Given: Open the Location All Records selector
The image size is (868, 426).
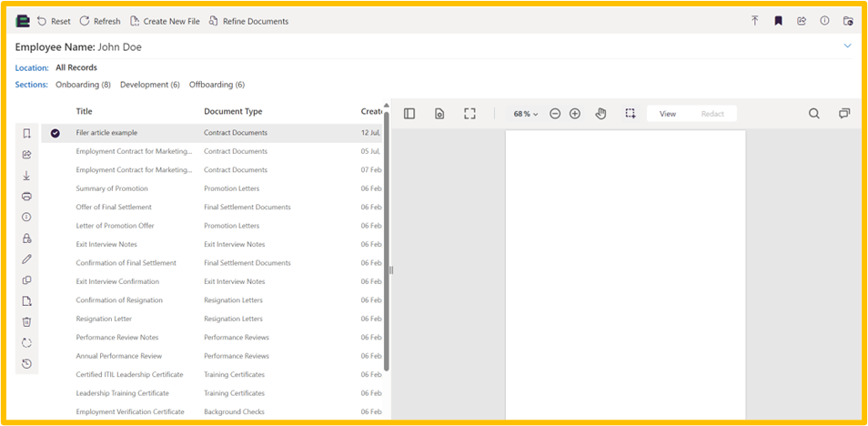Looking at the screenshot, I should click(76, 67).
